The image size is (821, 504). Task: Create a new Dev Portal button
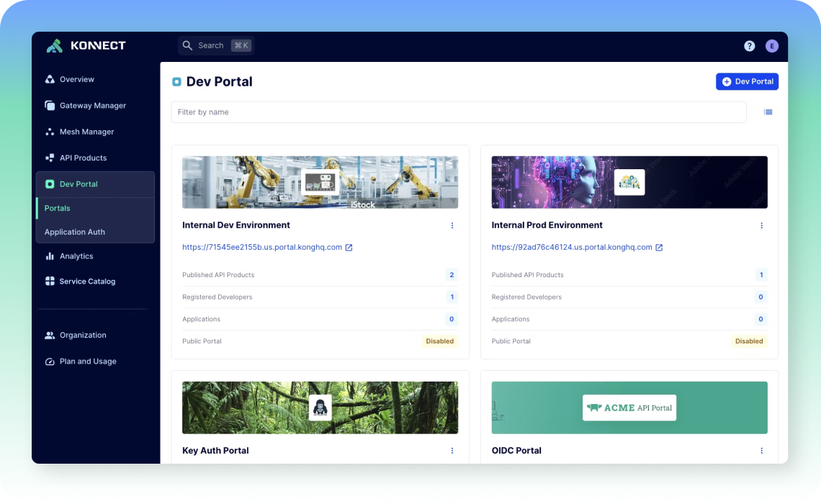[747, 81]
